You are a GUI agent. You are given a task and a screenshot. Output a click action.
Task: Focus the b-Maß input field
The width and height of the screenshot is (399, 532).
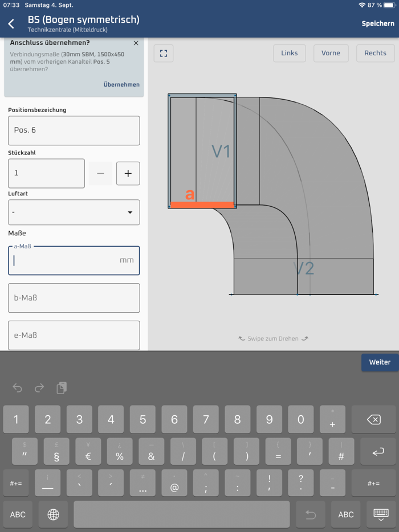pos(74,298)
